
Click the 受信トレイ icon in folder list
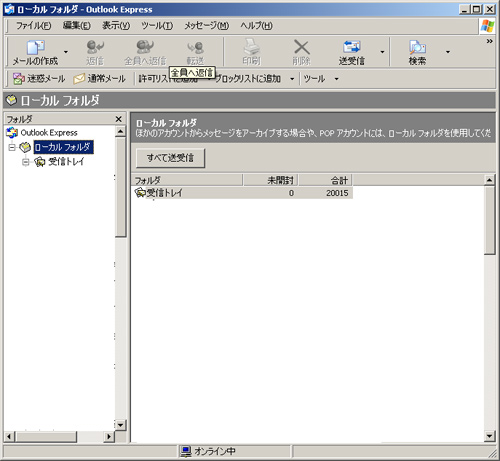[x=140, y=193]
